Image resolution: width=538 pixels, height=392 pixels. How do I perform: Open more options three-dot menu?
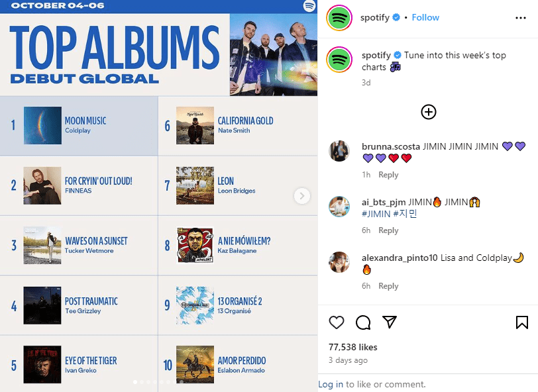(x=521, y=18)
